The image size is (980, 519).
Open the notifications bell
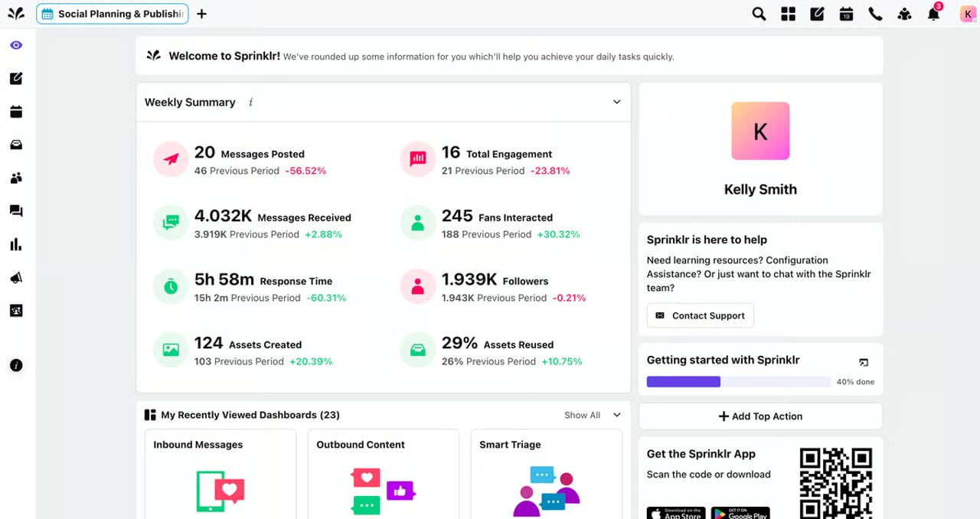point(933,14)
